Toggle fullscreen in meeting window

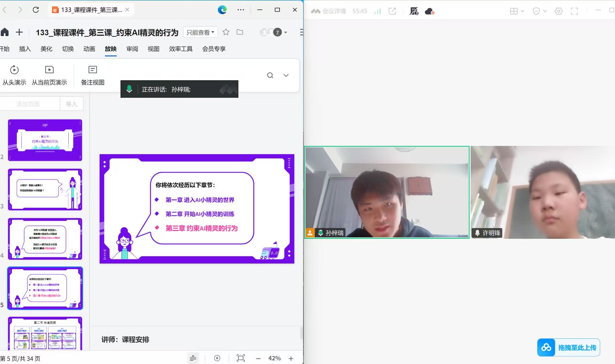[x=574, y=11]
